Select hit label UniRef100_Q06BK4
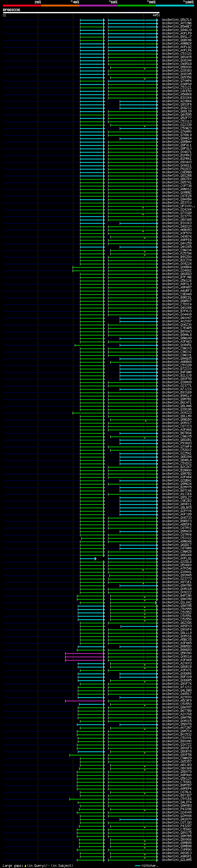Viewport: 197px width, 868px height. [x=176, y=267]
